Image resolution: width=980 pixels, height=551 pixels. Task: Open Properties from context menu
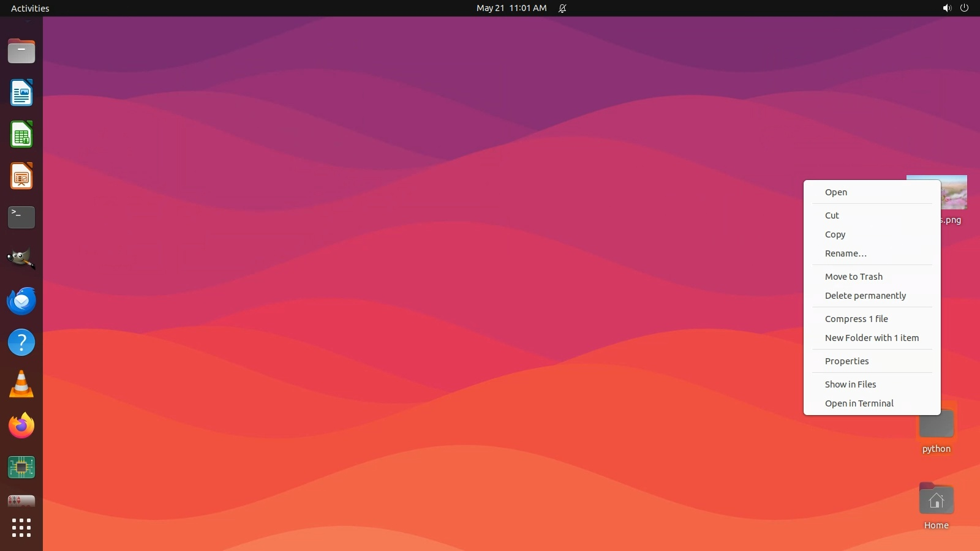click(x=846, y=361)
